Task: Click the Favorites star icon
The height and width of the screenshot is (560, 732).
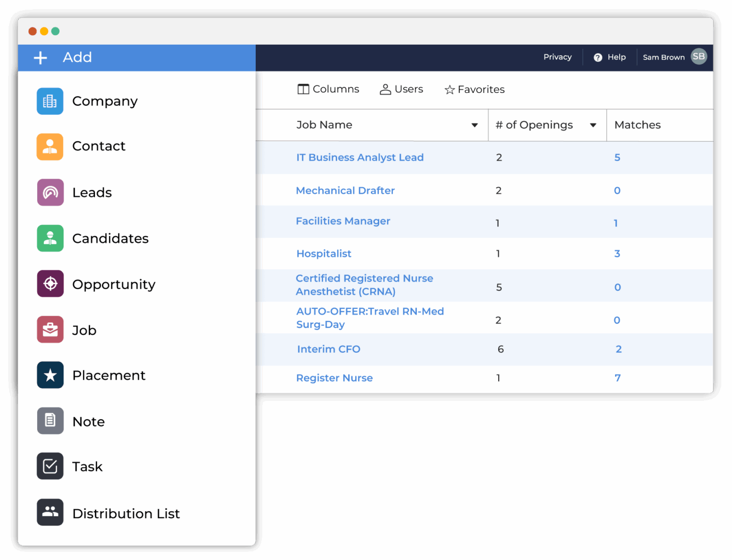Action: (x=450, y=90)
